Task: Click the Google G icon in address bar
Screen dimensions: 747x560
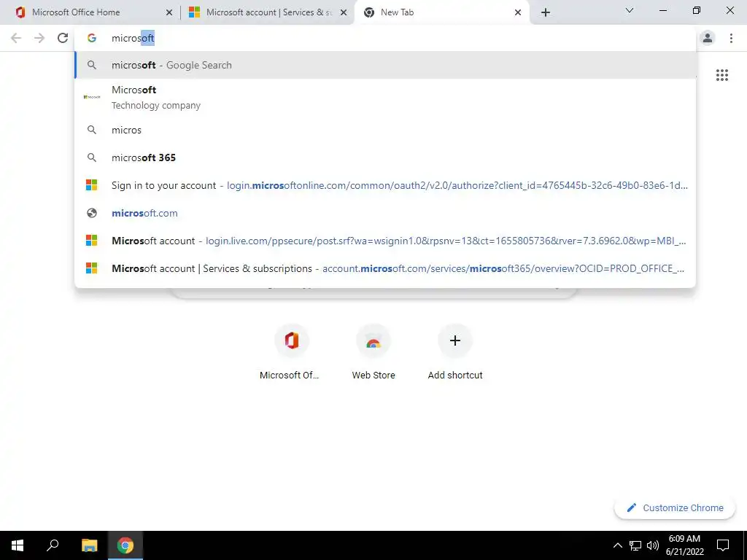Action: [92, 38]
